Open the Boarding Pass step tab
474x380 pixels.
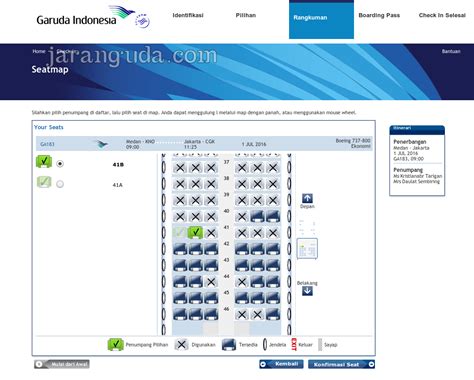pyautogui.click(x=379, y=15)
